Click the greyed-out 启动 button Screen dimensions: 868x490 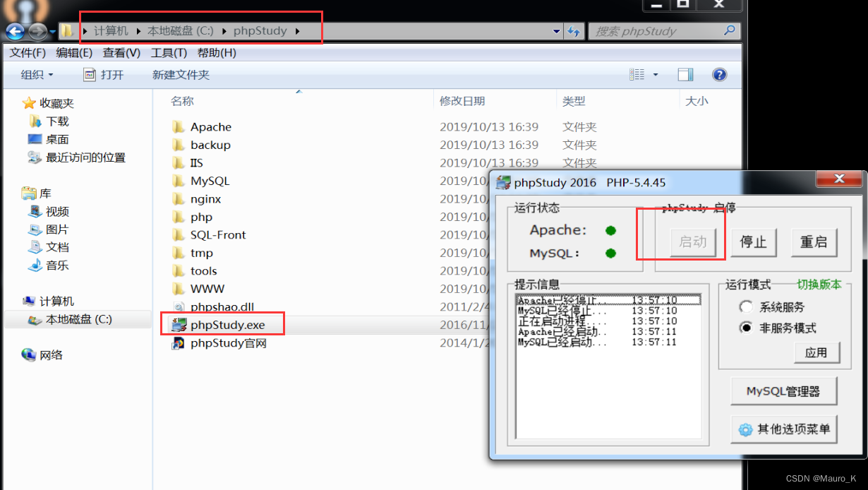click(692, 242)
